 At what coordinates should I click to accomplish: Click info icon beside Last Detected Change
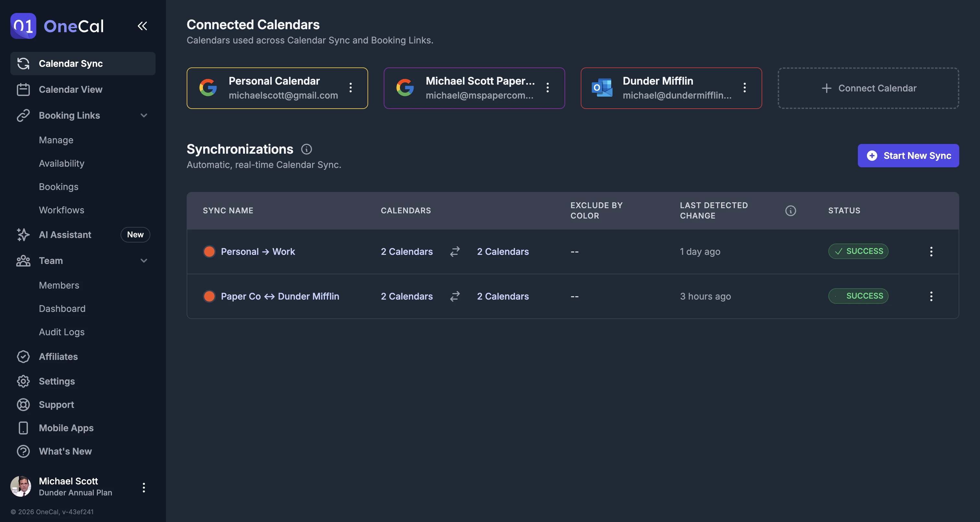[791, 210]
